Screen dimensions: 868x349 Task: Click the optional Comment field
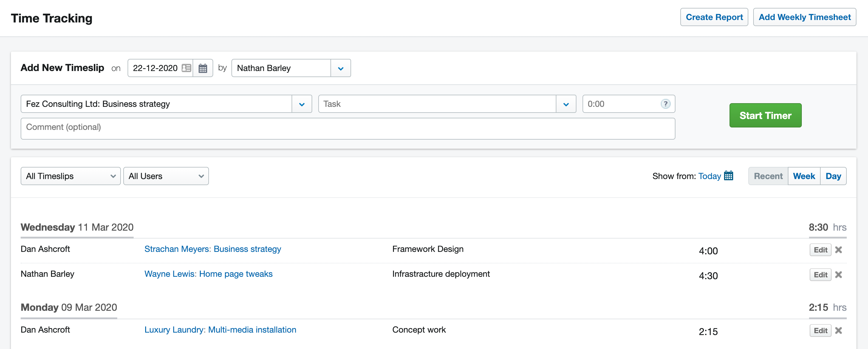click(348, 128)
